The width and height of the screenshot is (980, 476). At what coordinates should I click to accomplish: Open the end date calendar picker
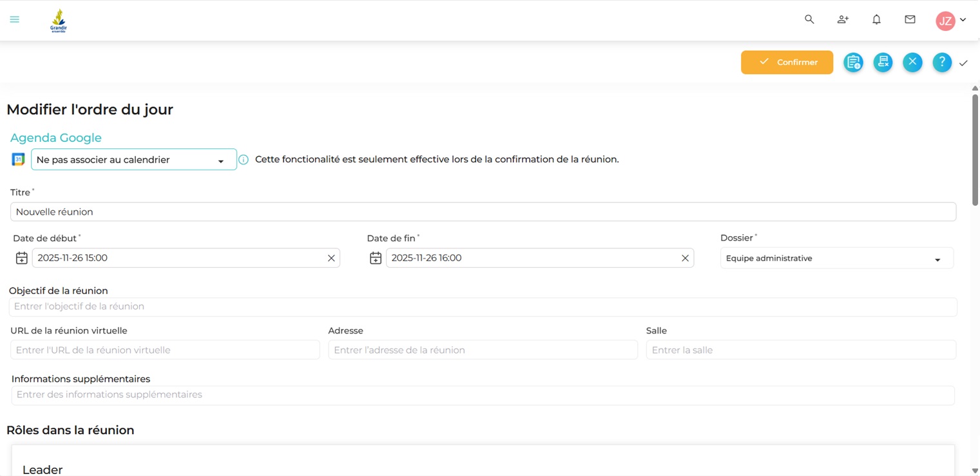tap(376, 258)
